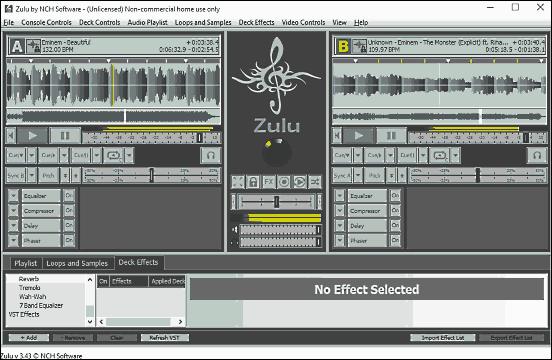Open first Cue dropdown arrow on Deck A
The height and width of the screenshot is (360, 552).
click(x=32, y=155)
